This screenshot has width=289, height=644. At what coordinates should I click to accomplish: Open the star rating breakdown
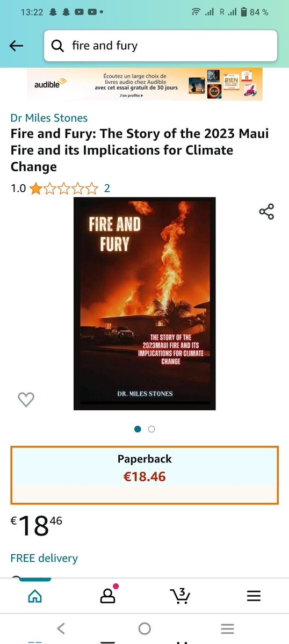tap(64, 189)
